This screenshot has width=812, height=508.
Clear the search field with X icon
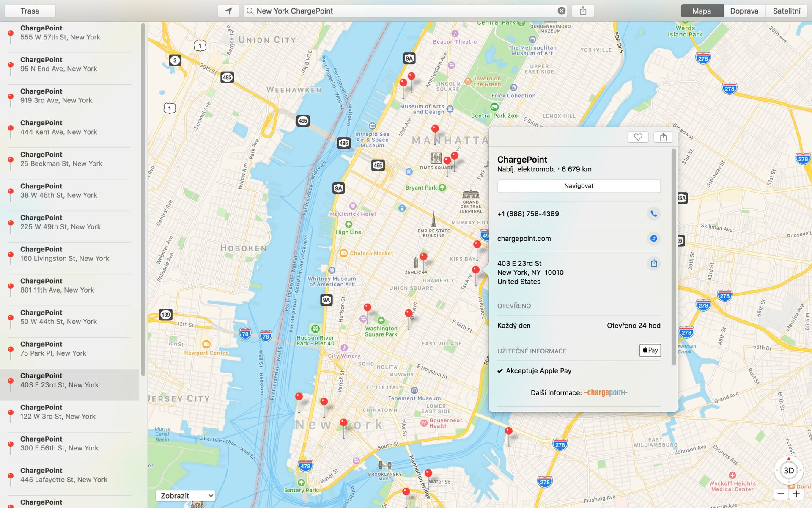pos(561,11)
